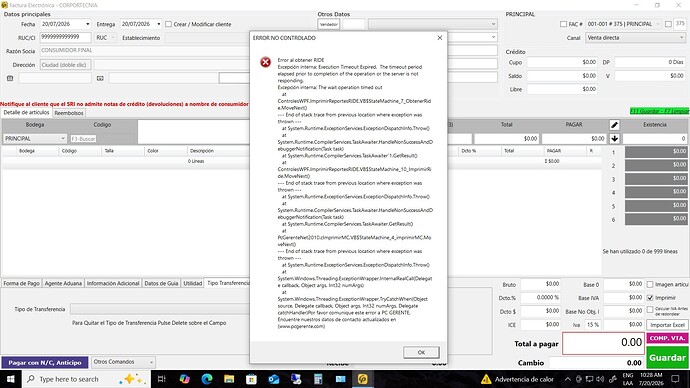This screenshot has width=690, height=388.
Task: Select price level 1 gray button
Action: tap(656, 152)
